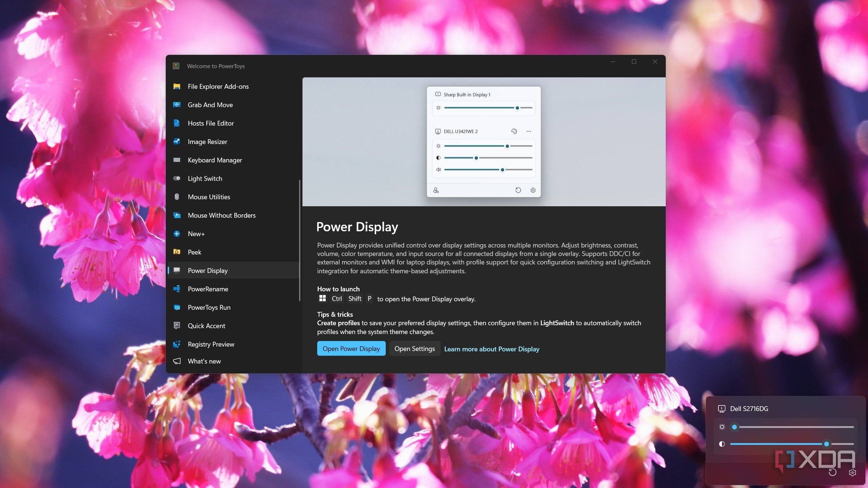Click the 'How to launch' heading
The height and width of the screenshot is (488, 868).
[x=338, y=289]
